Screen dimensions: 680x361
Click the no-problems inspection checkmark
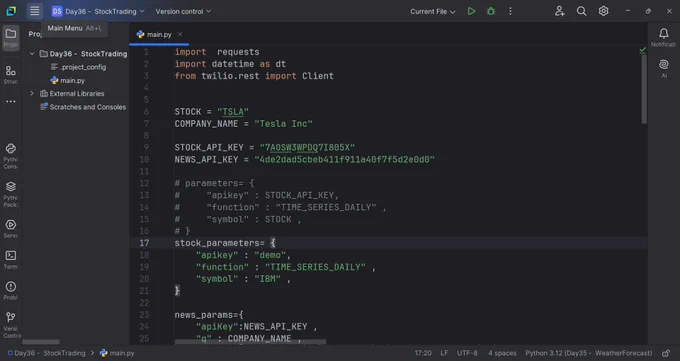tap(642, 52)
